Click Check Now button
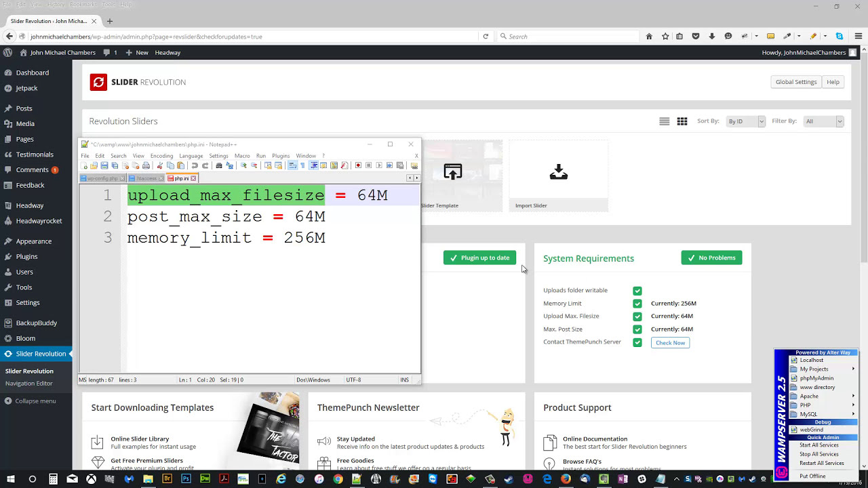This screenshot has width=868, height=488. pos(670,343)
